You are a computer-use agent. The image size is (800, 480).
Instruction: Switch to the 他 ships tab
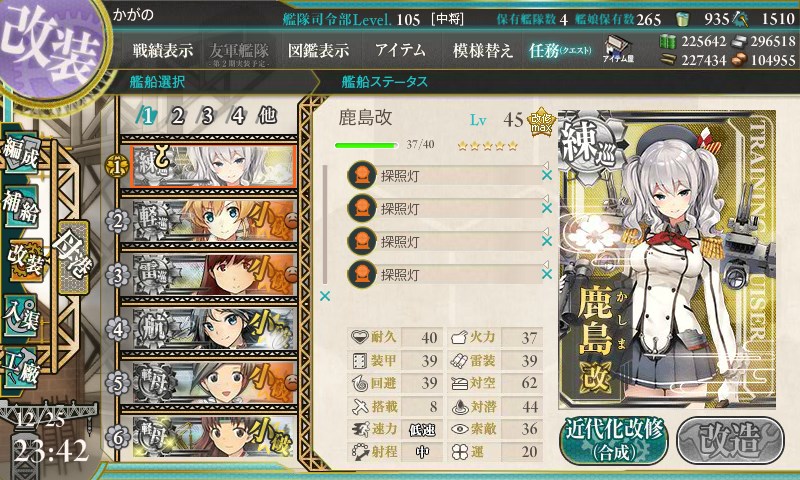[267, 116]
